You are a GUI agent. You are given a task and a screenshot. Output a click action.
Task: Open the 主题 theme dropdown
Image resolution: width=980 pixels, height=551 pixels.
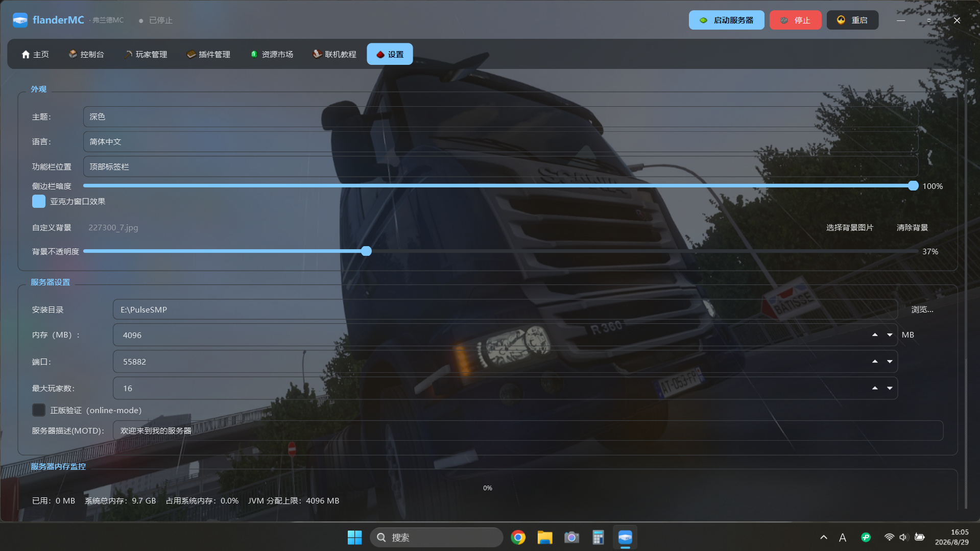[500, 116]
